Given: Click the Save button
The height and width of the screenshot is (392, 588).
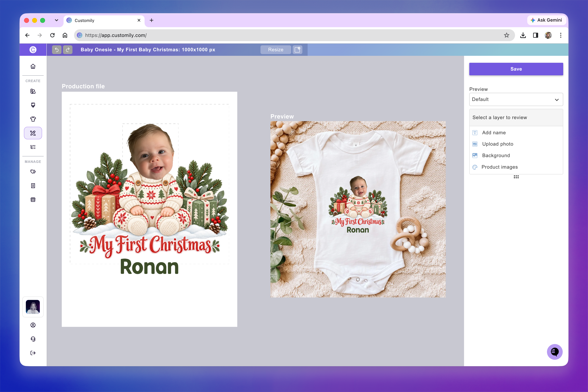Looking at the screenshot, I should tap(516, 69).
